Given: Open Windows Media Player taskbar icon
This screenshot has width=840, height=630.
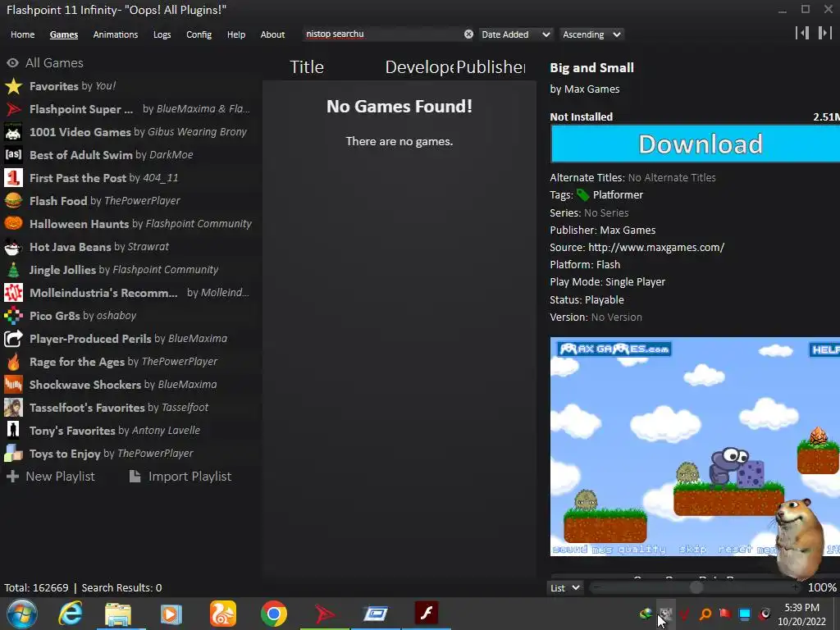Looking at the screenshot, I should (171, 614).
